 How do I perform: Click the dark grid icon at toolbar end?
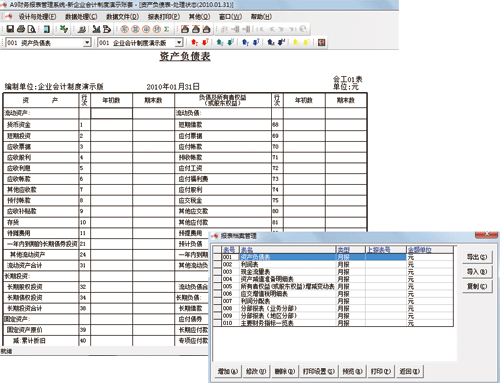click(x=321, y=42)
